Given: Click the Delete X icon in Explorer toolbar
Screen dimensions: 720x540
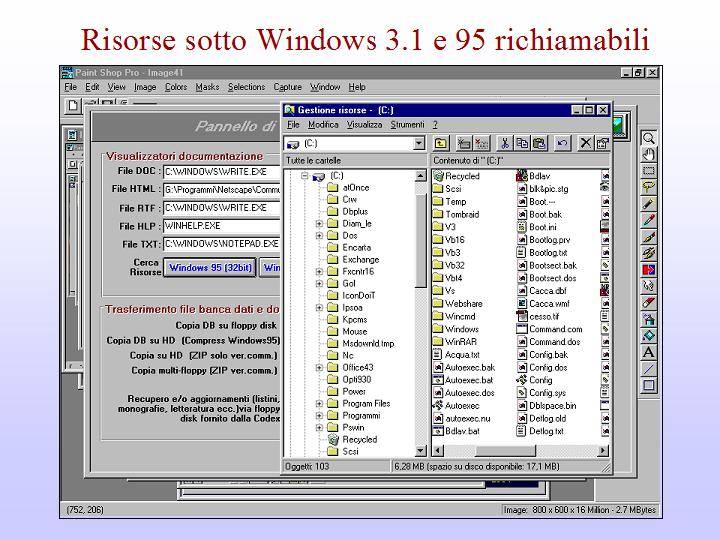Looking at the screenshot, I should [586, 143].
